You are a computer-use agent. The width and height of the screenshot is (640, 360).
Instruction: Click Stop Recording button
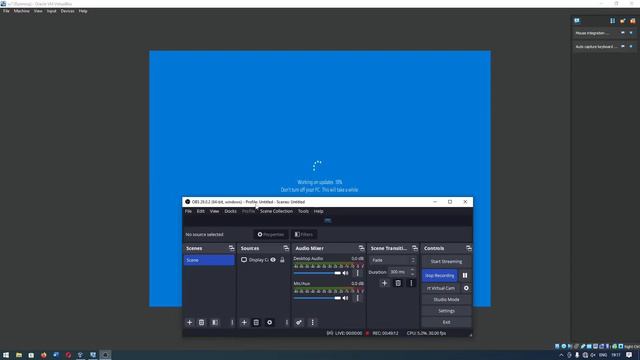[x=440, y=276]
